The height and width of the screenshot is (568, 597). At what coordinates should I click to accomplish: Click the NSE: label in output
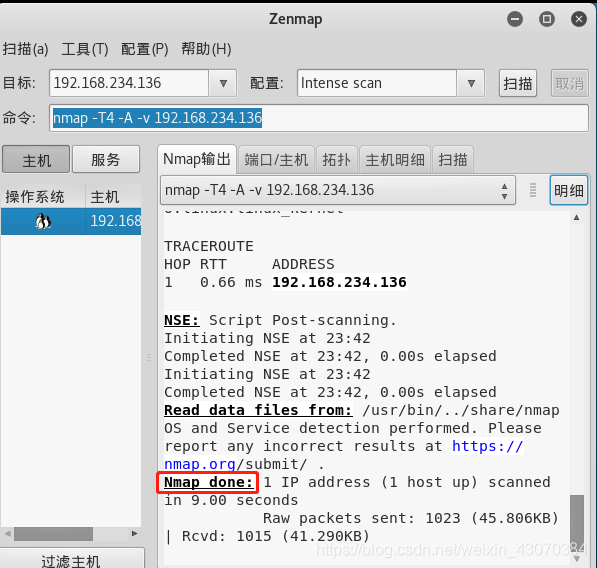click(x=182, y=320)
